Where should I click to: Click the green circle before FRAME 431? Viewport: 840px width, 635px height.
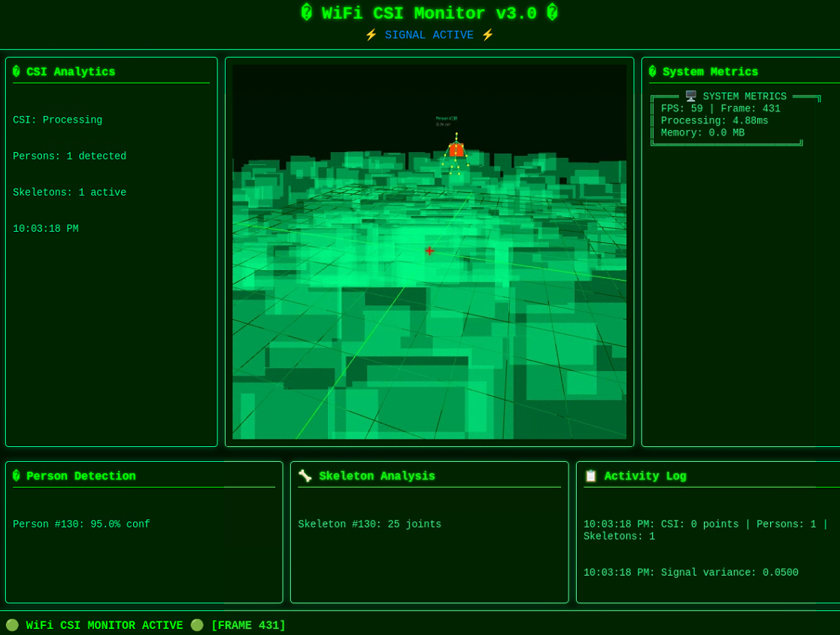(197, 625)
